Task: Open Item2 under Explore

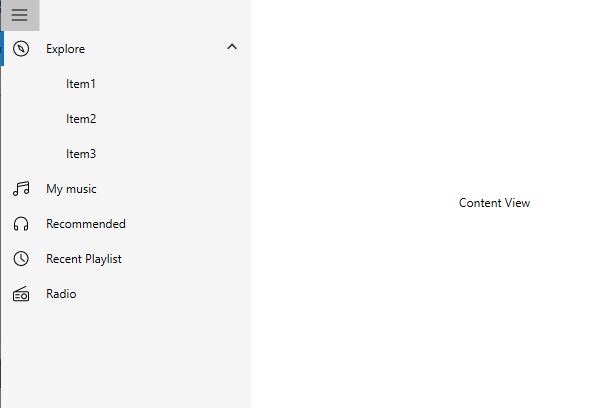Action: click(x=81, y=119)
